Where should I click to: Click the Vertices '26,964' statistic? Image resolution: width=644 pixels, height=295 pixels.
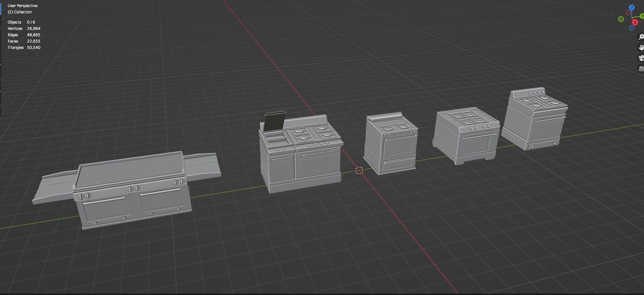[x=34, y=28]
